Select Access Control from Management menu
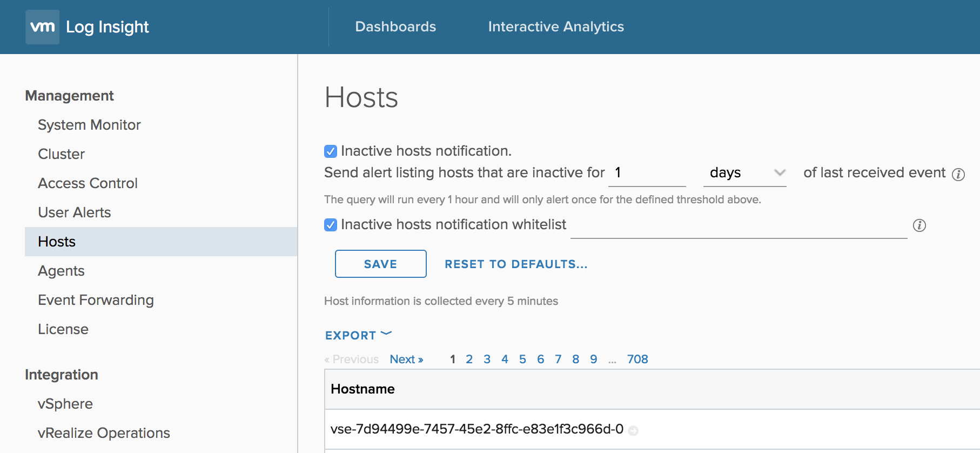 [88, 183]
